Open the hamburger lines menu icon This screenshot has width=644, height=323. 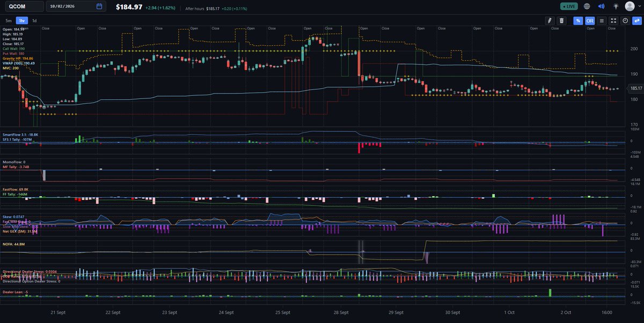602,20
